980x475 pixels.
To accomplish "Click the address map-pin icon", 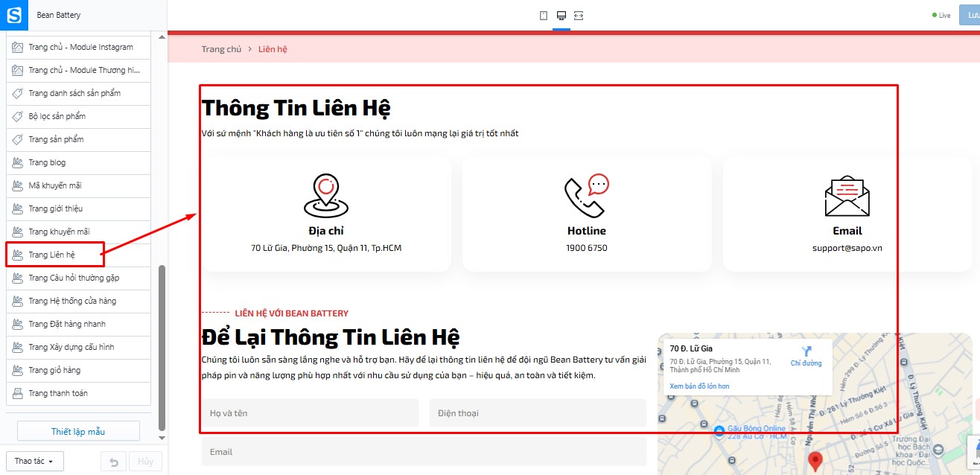I will [x=326, y=195].
